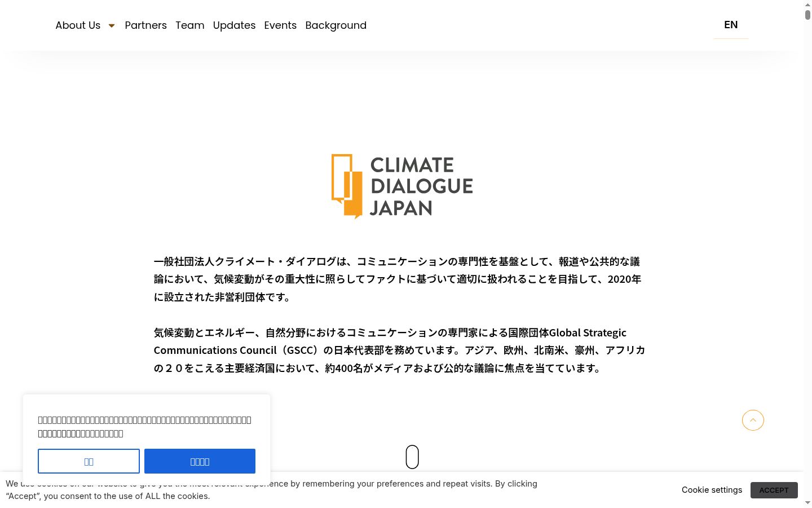Open the About Us menu item
Viewport: 812px width, 508px height.
click(78, 25)
